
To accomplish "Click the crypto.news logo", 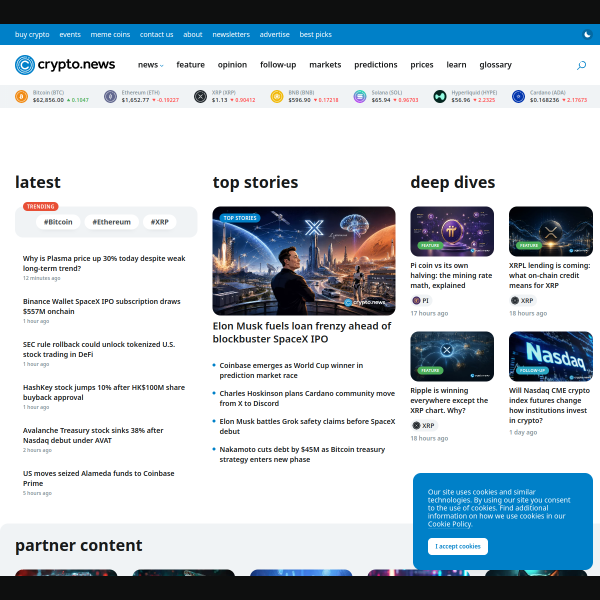I will tap(65, 65).
